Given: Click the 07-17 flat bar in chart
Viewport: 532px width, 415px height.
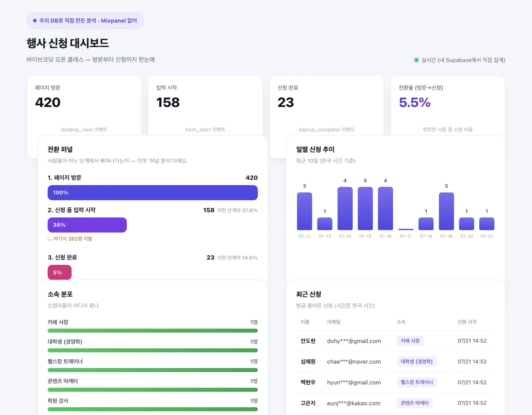Looking at the screenshot, I should click(x=406, y=229).
